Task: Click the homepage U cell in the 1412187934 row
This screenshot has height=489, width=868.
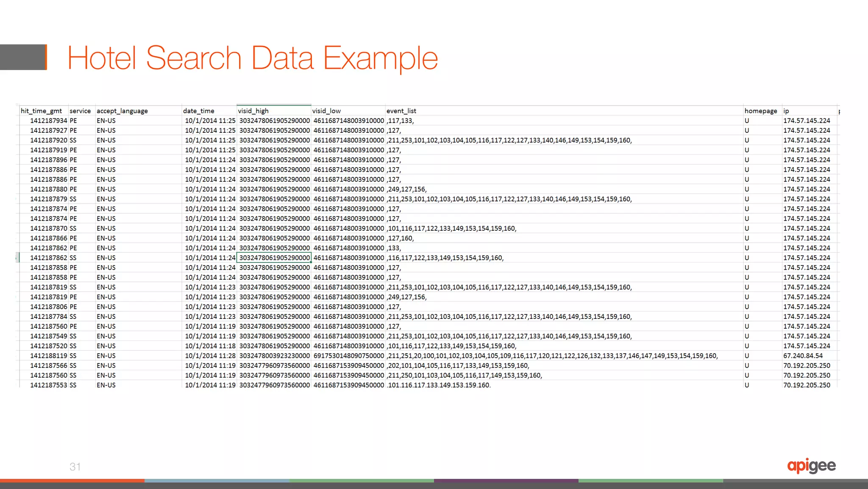Action: 762,120
